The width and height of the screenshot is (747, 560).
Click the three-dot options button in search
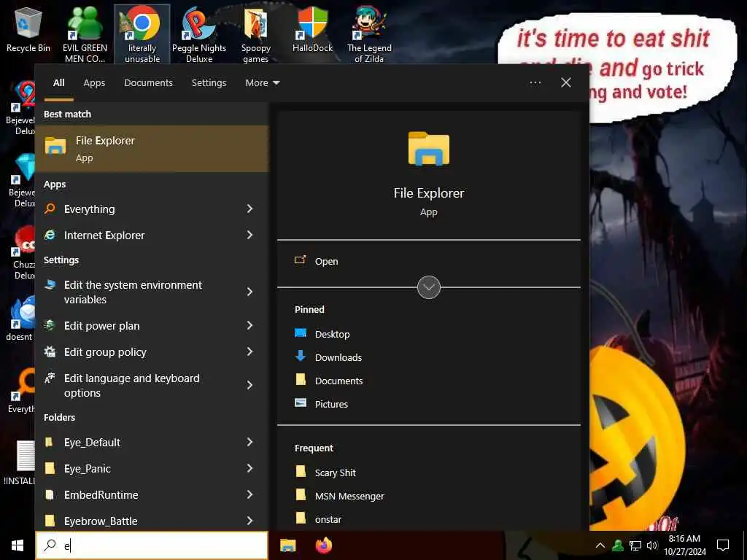coord(535,83)
